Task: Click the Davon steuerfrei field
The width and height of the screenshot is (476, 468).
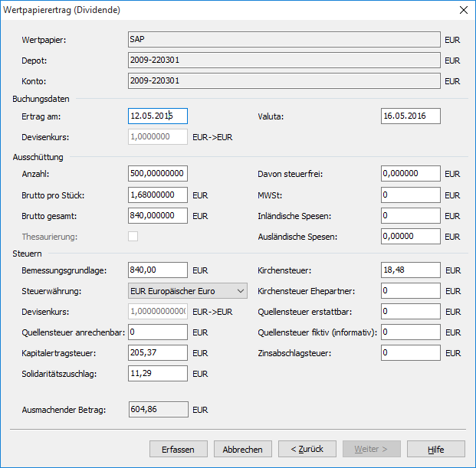Action: coord(410,175)
